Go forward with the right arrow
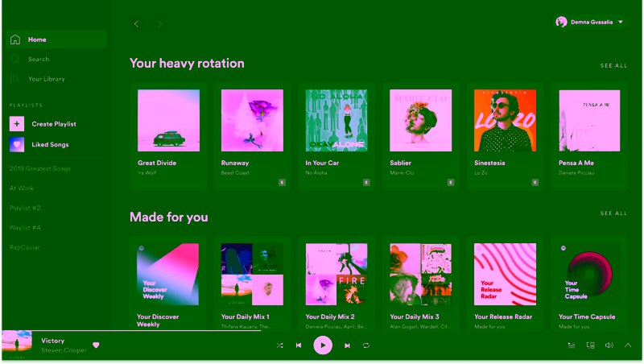Image resolution: width=644 pixels, height=364 pixels. (x=159, y=24)
